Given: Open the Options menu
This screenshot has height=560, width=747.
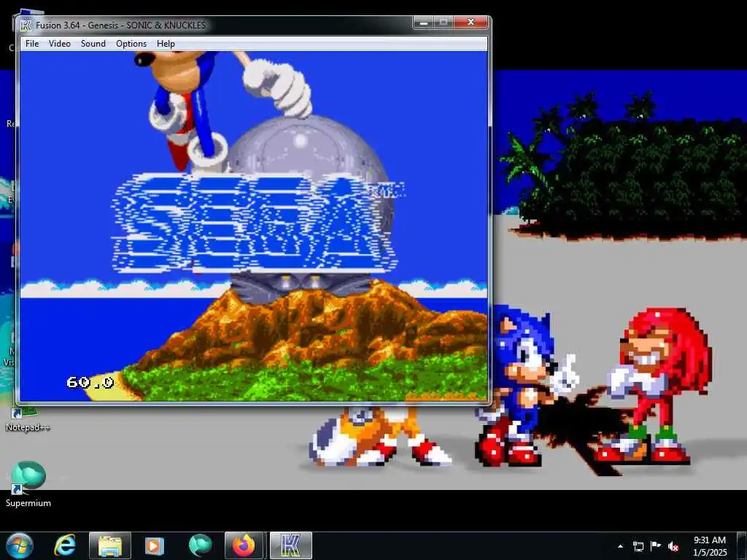Looking at the screenshot, I should pos(131,43).
